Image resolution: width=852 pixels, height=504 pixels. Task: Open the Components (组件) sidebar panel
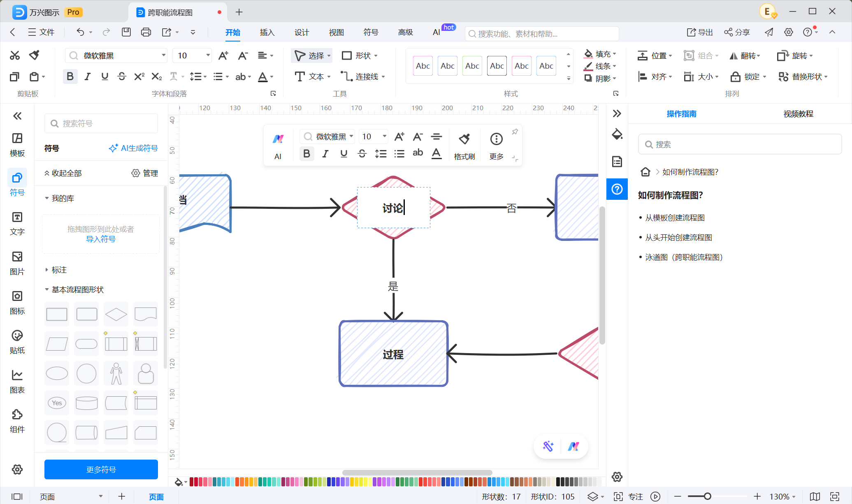[17, 421]
